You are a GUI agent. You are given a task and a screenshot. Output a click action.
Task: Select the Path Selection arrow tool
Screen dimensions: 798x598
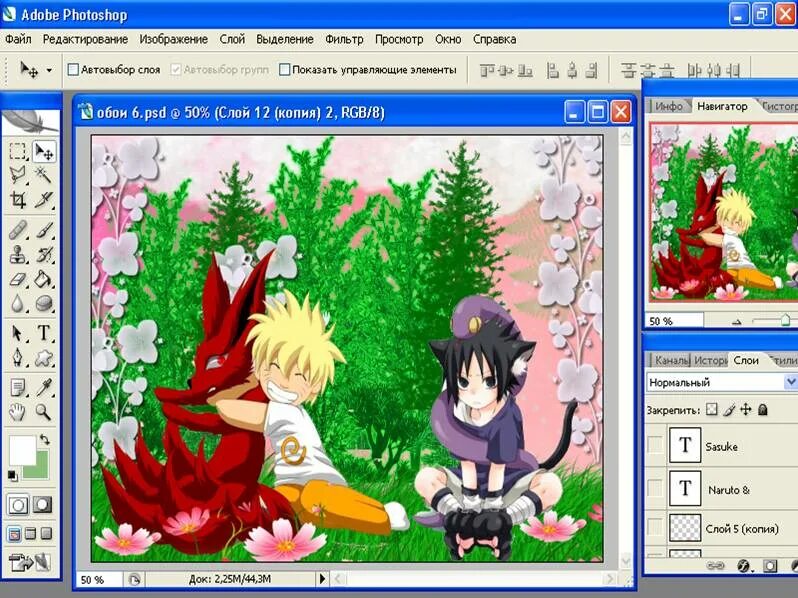(18, 333)
